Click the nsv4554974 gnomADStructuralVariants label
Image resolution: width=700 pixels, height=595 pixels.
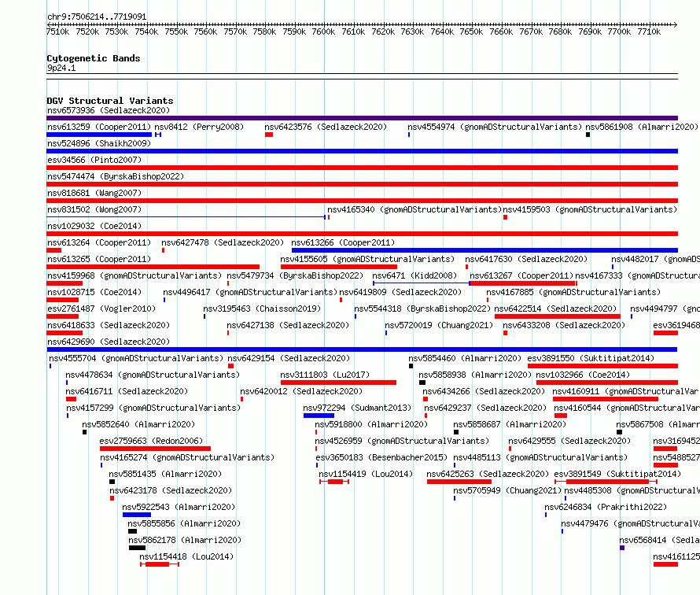495,127
